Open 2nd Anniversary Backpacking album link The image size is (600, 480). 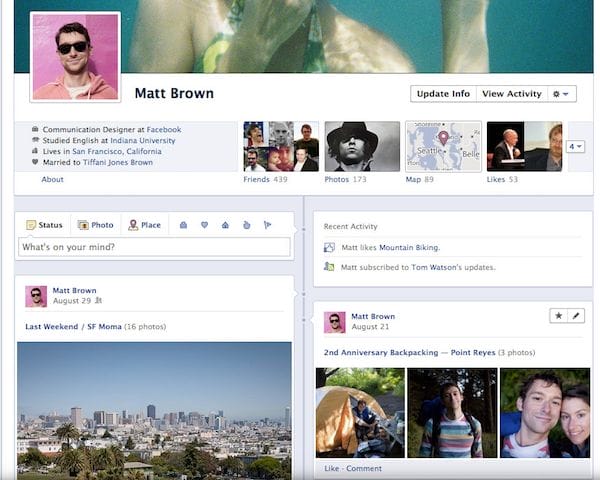tap(381, 353)
